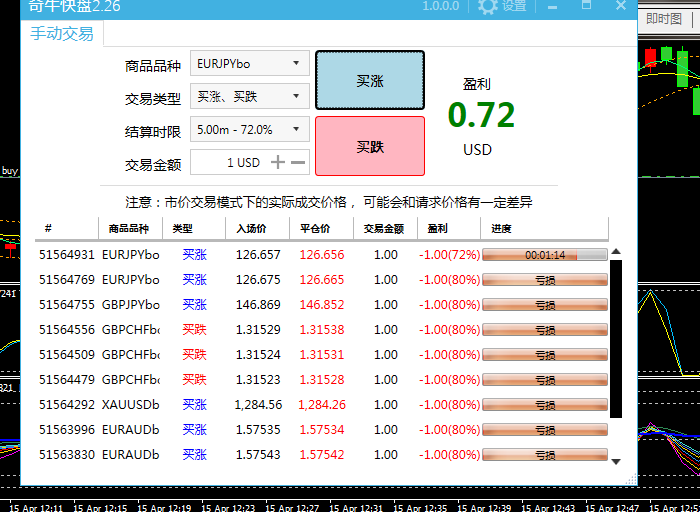Open settings via the gear icon
Viewport: 700px width, 512px height.
488,7
